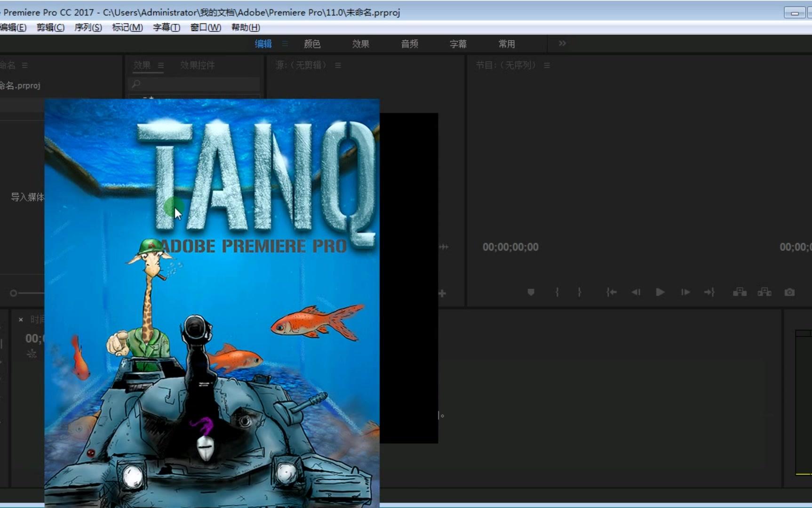812x508 pixels.
Task: Add a marker in Program monitor
Action: pyautogui.click(x=531, y=292)
